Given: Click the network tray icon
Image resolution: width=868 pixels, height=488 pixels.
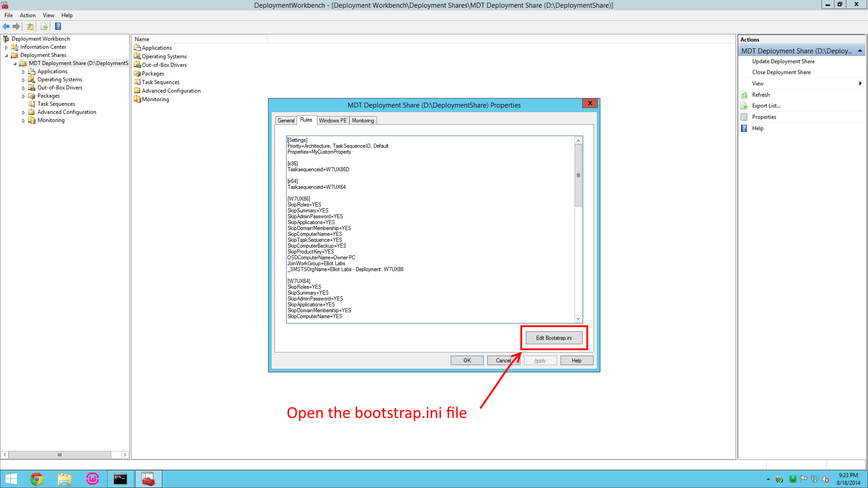Looking at the screenshot, I should click(815, 479).
